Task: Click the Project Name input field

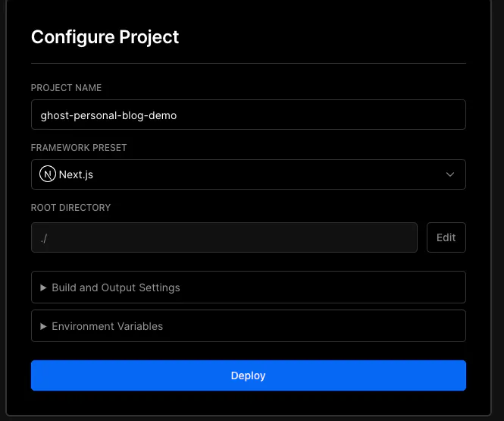Action: click(248, 115)
